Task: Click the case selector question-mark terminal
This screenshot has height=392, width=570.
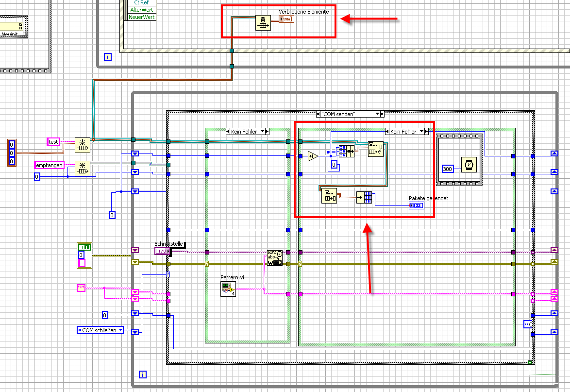Action: tap(168, 275)
